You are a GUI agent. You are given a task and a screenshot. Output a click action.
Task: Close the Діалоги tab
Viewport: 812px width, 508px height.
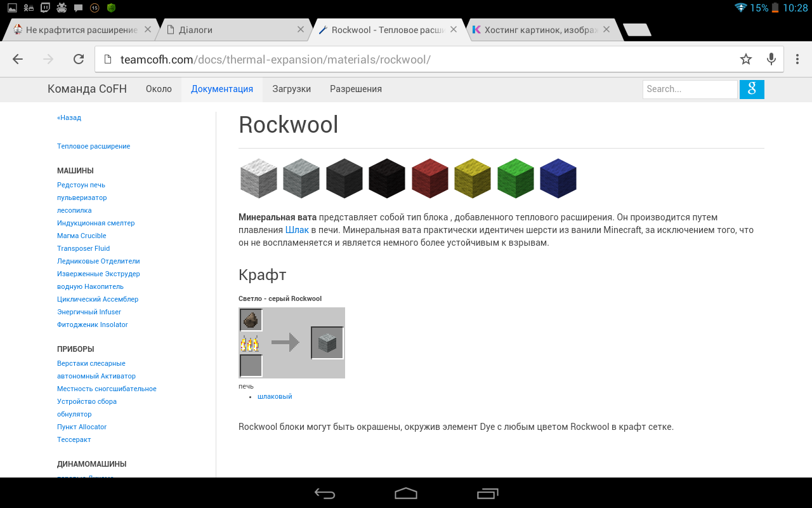click(x=301, y=29)
